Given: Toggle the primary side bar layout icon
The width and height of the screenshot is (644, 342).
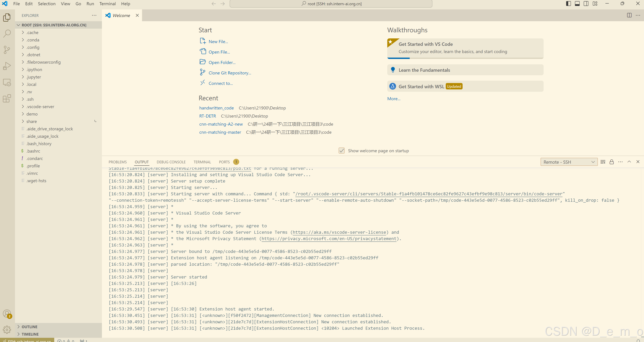Looking at the screenshot, I should (x=569, y=4).
